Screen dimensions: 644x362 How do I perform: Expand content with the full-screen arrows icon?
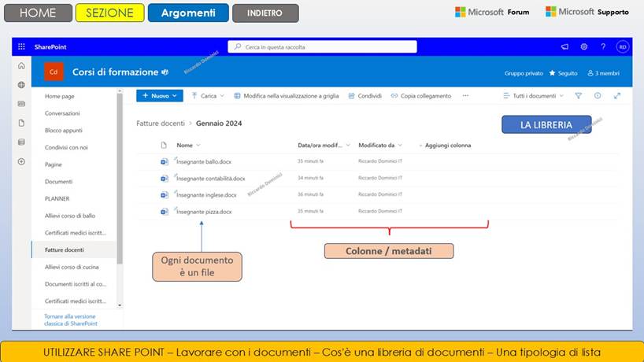tap(617, 96)
